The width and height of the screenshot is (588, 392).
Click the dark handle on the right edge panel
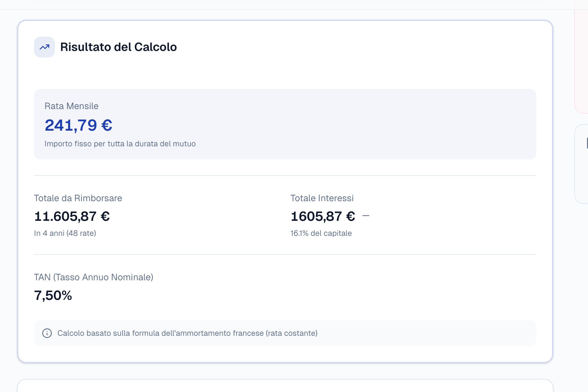click(x=587, y=143)
